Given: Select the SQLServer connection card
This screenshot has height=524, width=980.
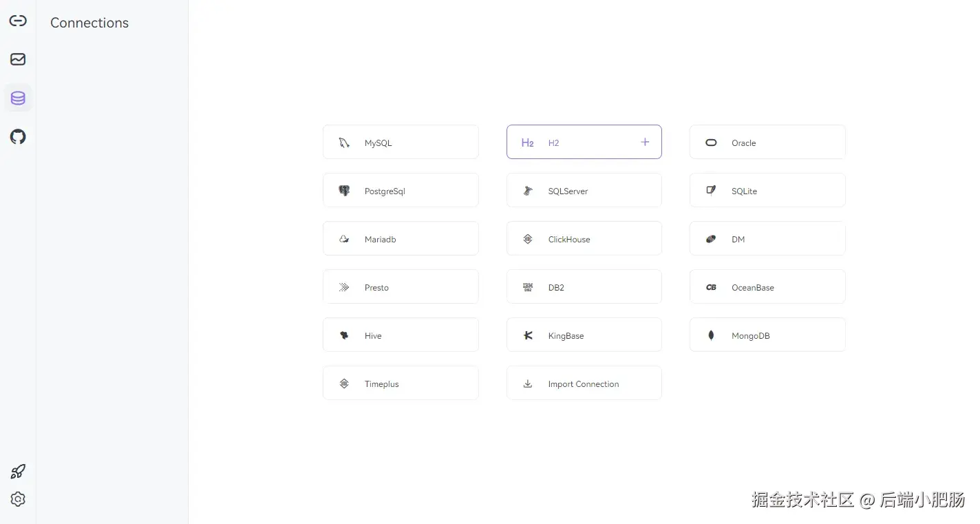Looking at the screenshot, I should pos(584,190).
